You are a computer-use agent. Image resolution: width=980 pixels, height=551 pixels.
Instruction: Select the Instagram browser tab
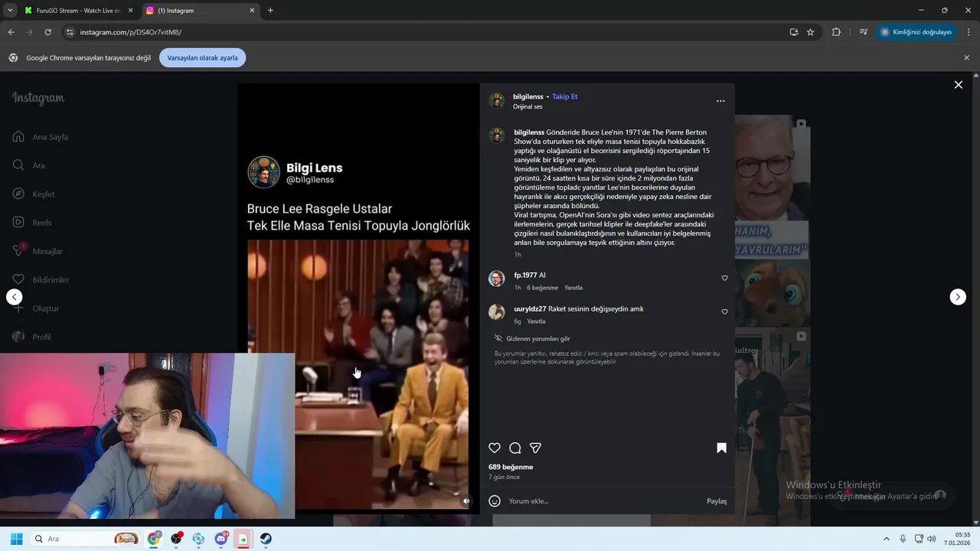(201, 11)
